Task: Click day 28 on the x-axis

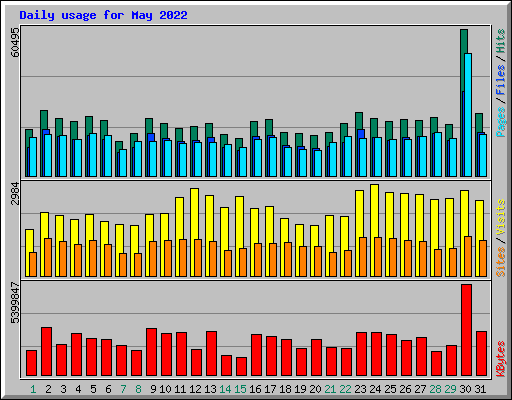Action: [x=435, y=389]
